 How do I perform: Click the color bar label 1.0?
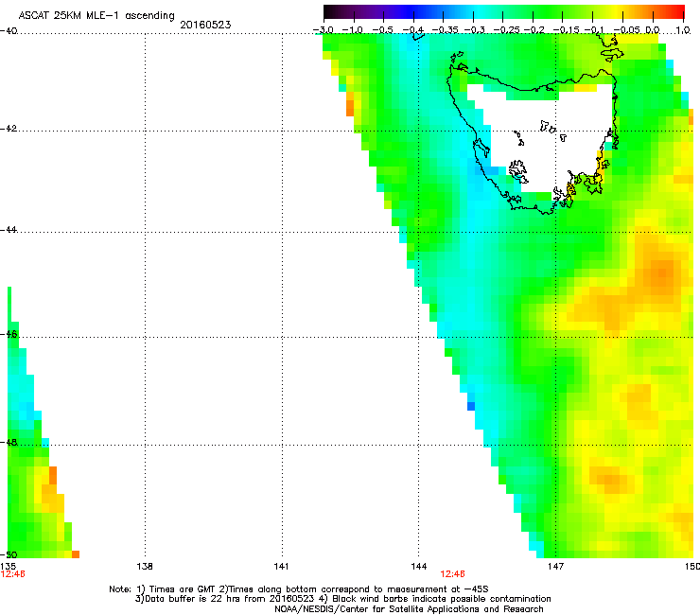tap(683, 30)
